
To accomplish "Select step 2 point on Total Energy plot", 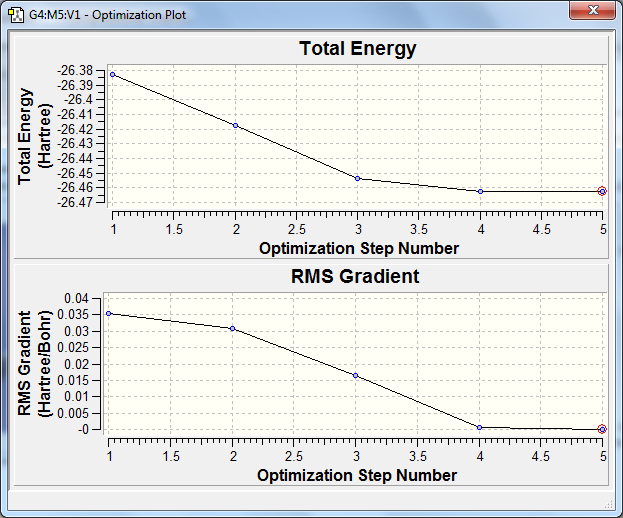I will click(x=236, y=126).
